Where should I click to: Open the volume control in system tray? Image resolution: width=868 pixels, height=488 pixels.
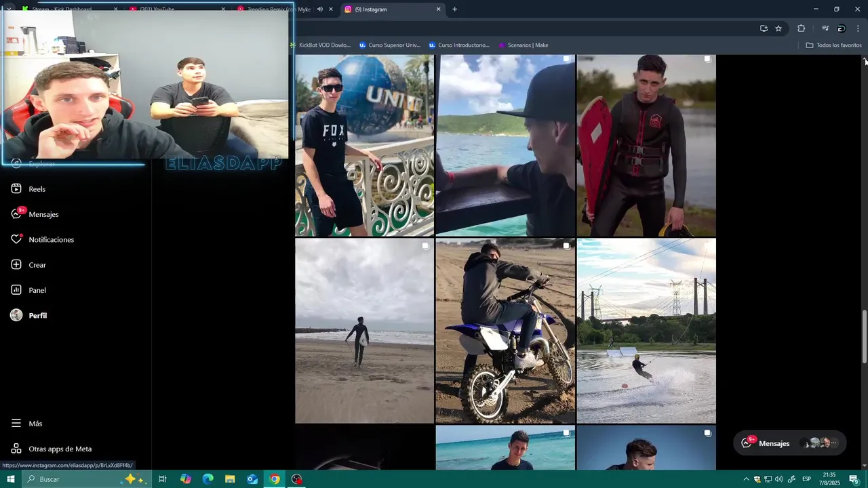[x=779, y=479]
